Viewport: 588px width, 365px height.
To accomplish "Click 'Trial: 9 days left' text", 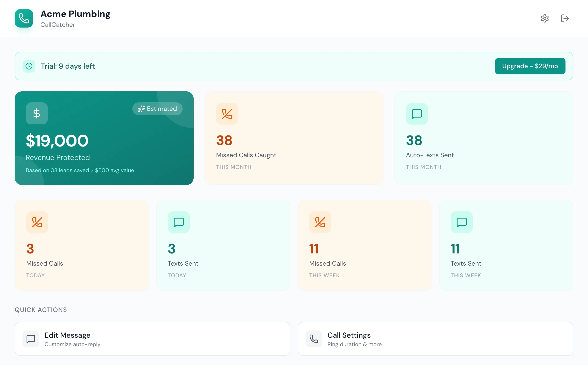I will (68, 66).
